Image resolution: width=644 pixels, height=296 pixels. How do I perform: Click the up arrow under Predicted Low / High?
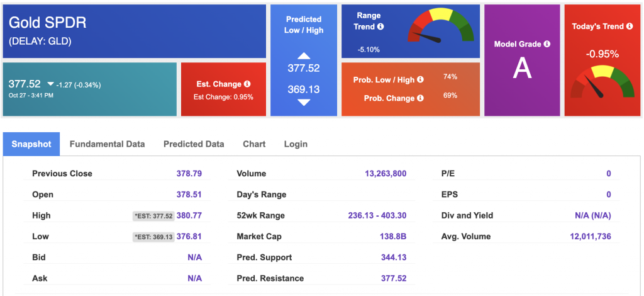click(304, 56)
